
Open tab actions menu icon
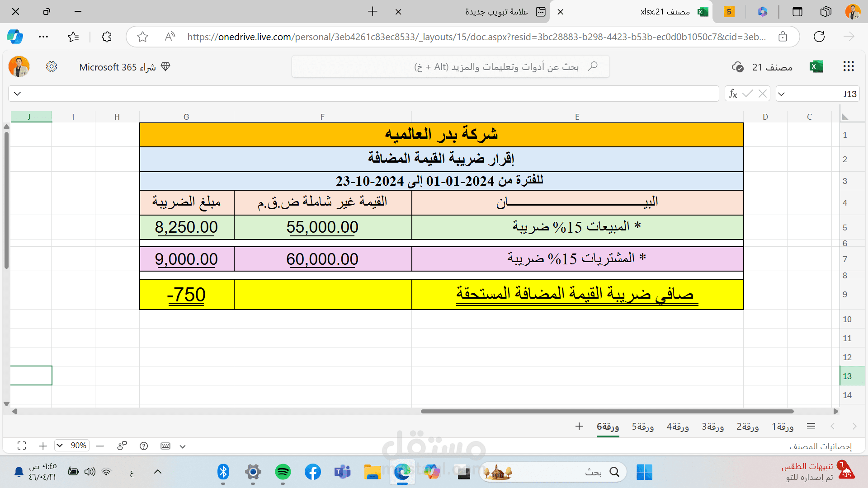(797, 12)
